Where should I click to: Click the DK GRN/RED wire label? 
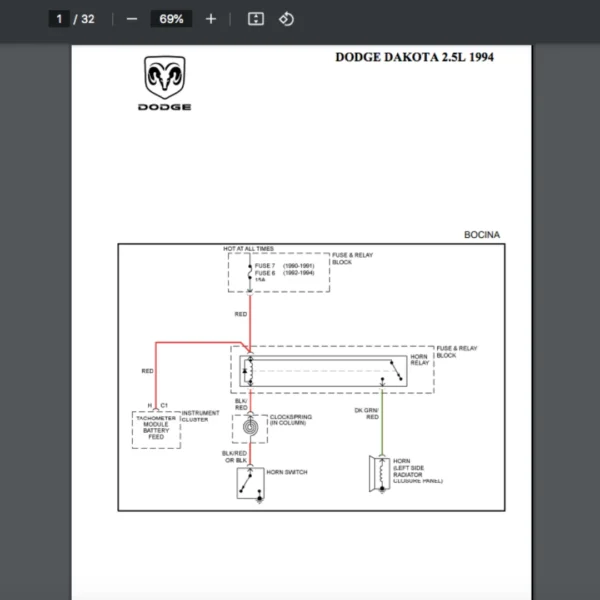(x=367, y=414)
